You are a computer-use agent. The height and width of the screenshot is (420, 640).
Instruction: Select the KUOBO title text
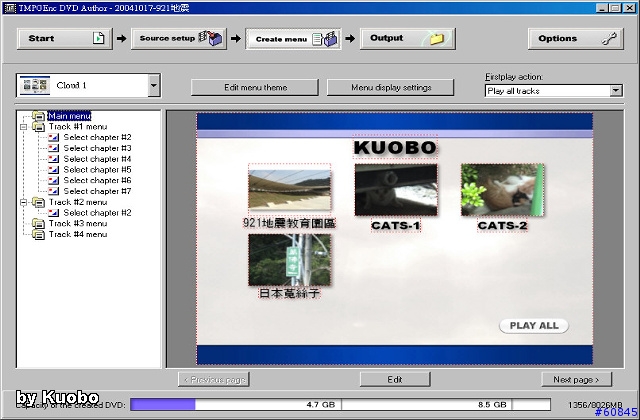pyautogui.click(x=395, y=147)
